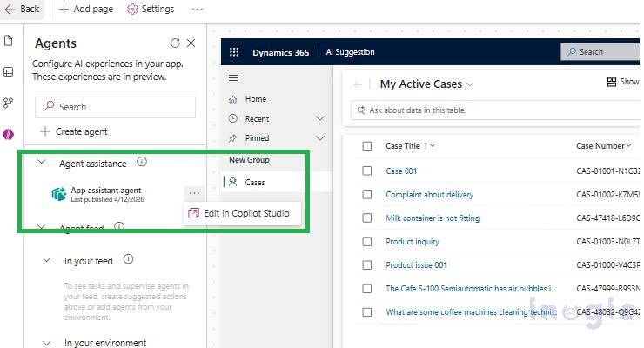Screen dimensions: 644x348
Task: Collapse the Agent assistance section
Action: tap(42, 162)
